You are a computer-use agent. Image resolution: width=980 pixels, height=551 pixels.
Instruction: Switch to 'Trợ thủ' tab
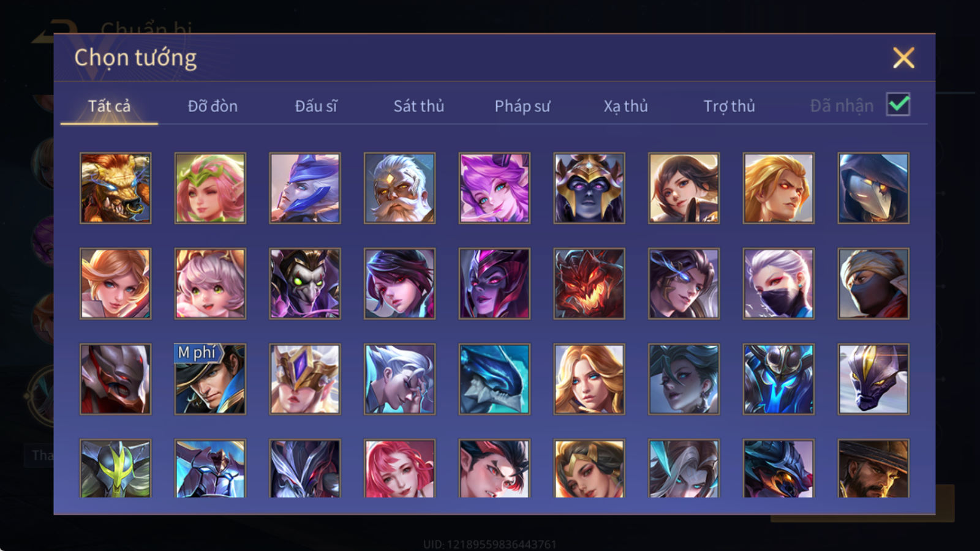pos(729,106)
